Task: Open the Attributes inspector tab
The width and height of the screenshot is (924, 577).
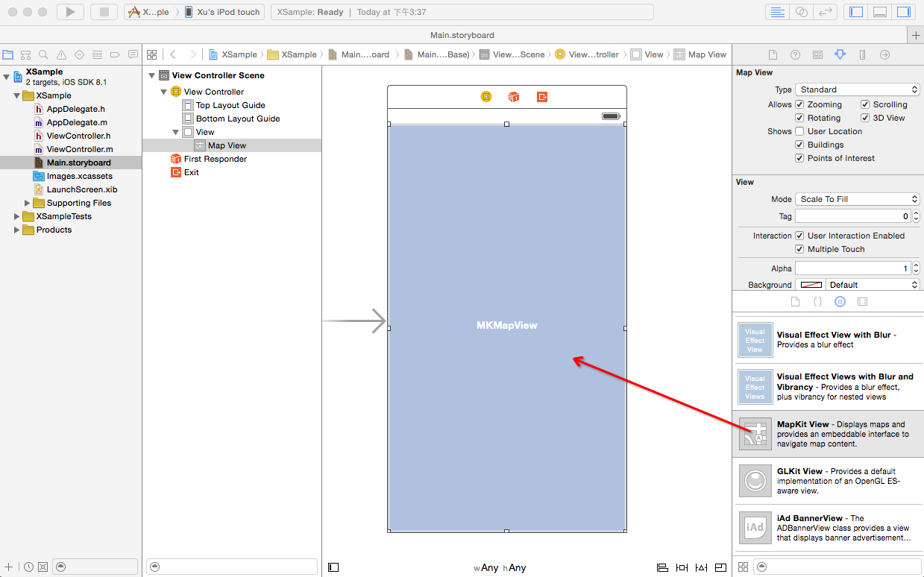Action: pos(840,54)
